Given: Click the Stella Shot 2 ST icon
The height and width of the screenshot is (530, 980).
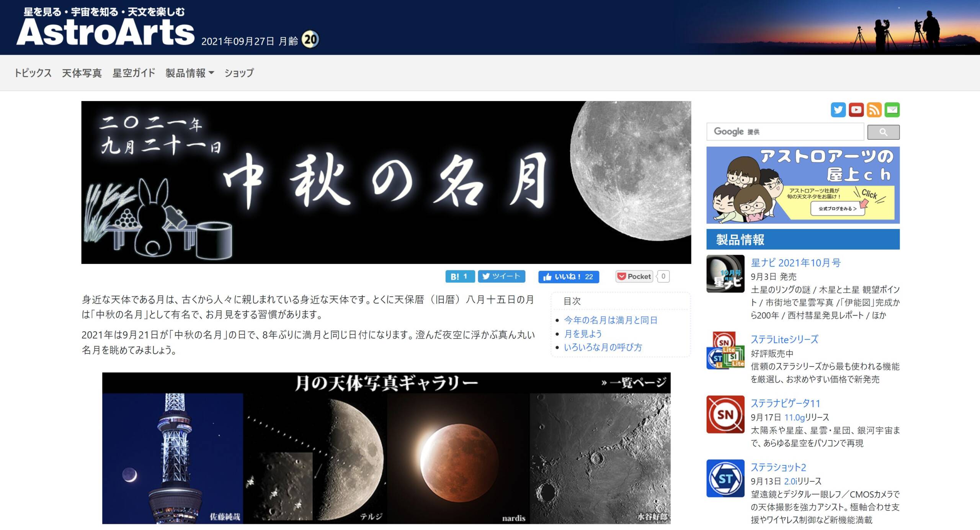Looking at the screenshot, I should click(x=725, y=478).
